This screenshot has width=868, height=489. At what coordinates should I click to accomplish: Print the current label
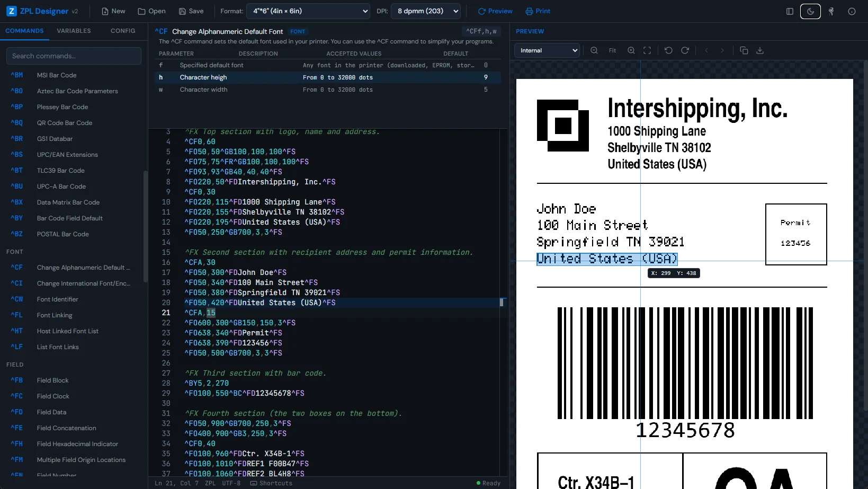coord(538,11)
